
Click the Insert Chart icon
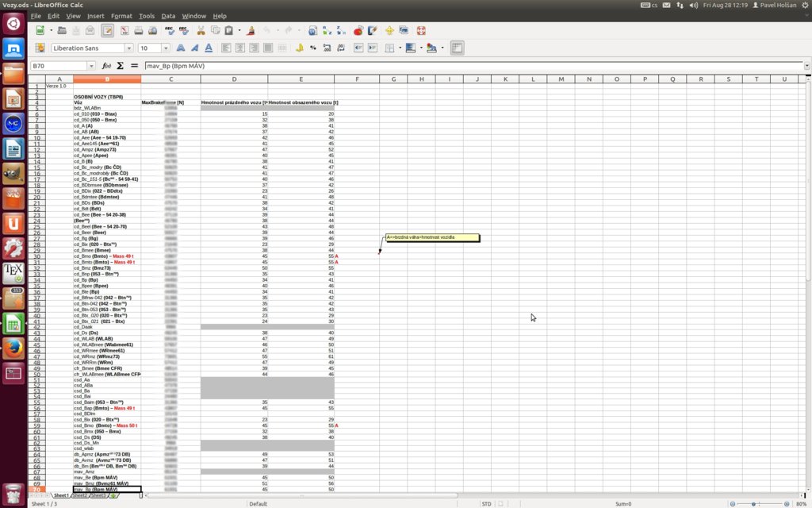(x=358, y=31)
